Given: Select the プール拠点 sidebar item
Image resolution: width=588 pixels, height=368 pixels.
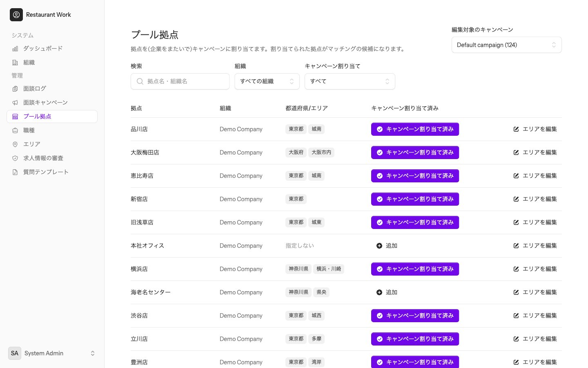Looking at the screenshot, I should (52, 117).
